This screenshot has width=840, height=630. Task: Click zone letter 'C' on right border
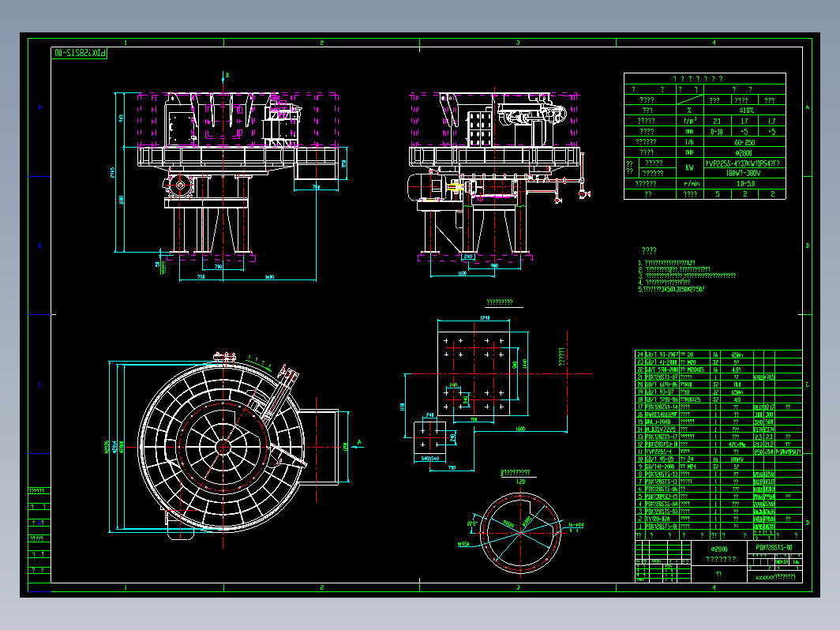tap(808, 384)
